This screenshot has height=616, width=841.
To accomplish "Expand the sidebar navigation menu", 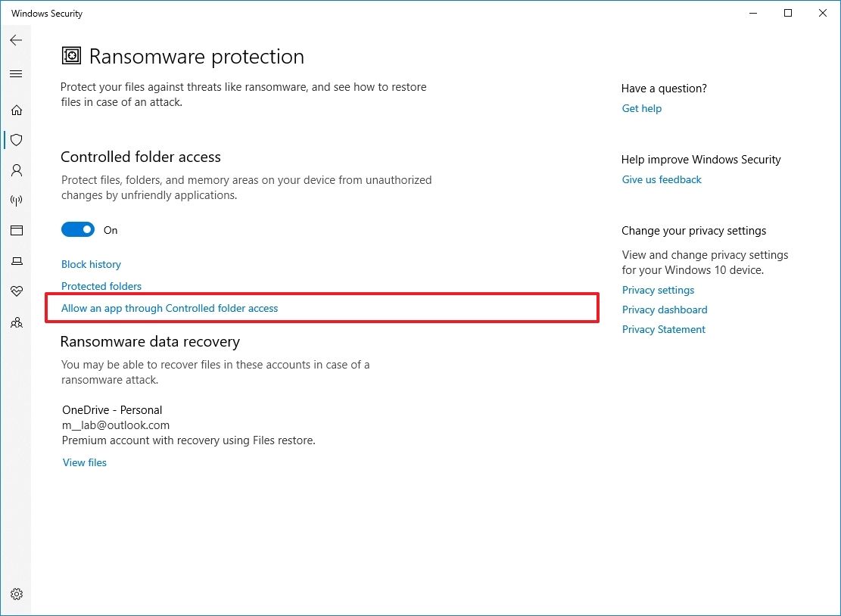I will (16, 73).
